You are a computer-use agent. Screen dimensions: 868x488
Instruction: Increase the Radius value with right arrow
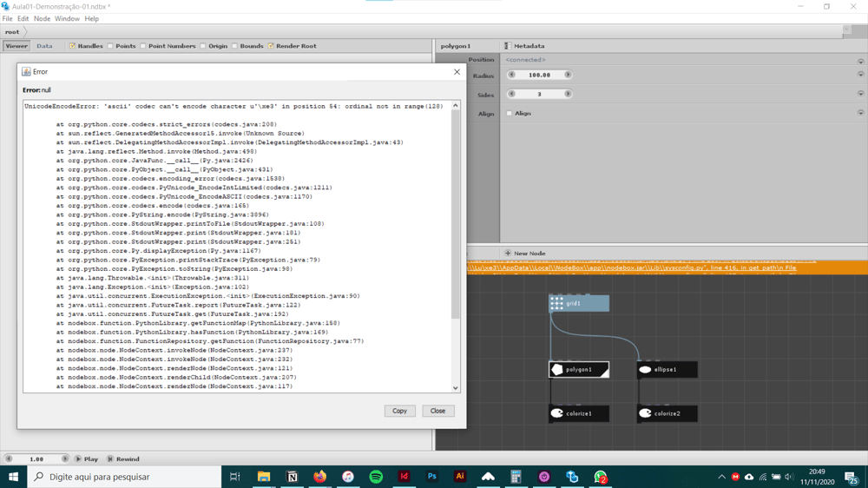(x=568, y=75)
